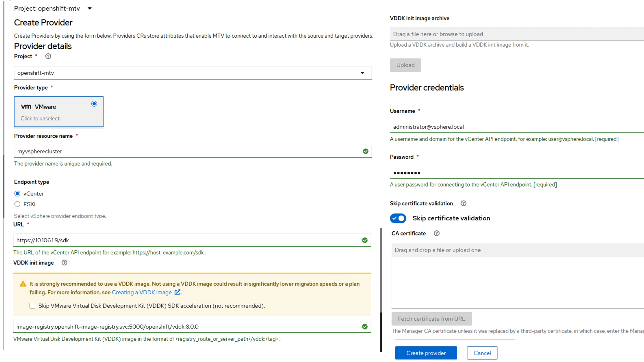Click external link icon after Creating a VDDK image
The image size is (644, 362).
tap(177, 292)
